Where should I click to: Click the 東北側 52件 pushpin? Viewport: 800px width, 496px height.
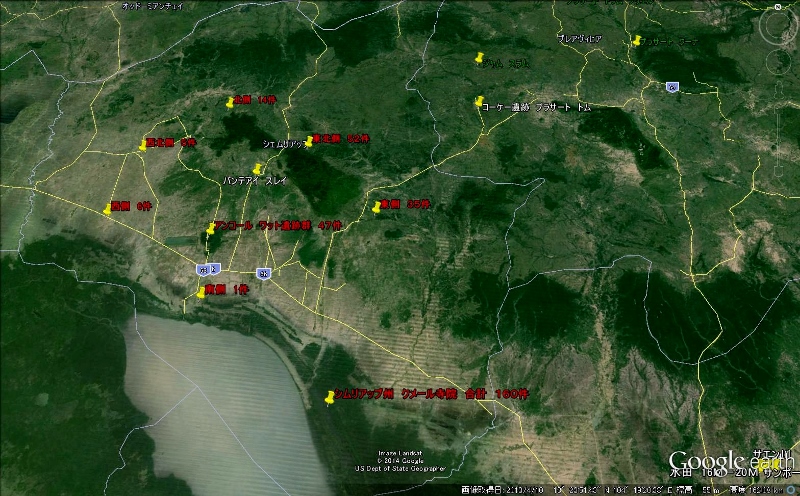pyautogui.click(x=309, y=141)
